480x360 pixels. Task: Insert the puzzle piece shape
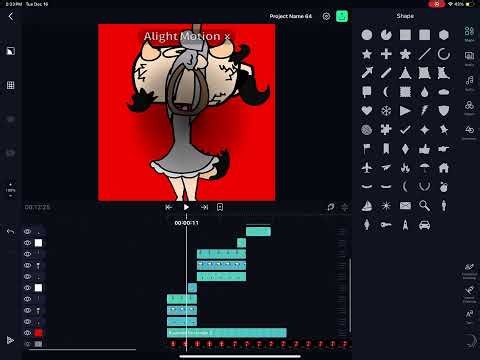tap(386, 130)
